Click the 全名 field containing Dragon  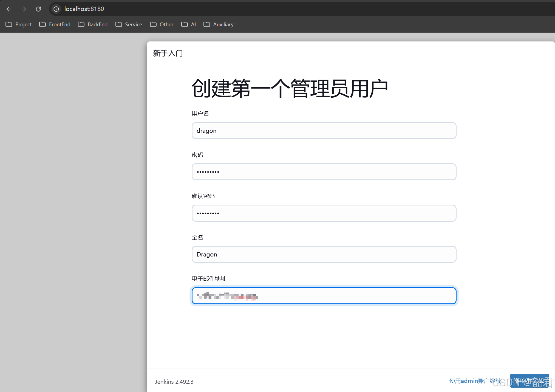tap(324, 254)
